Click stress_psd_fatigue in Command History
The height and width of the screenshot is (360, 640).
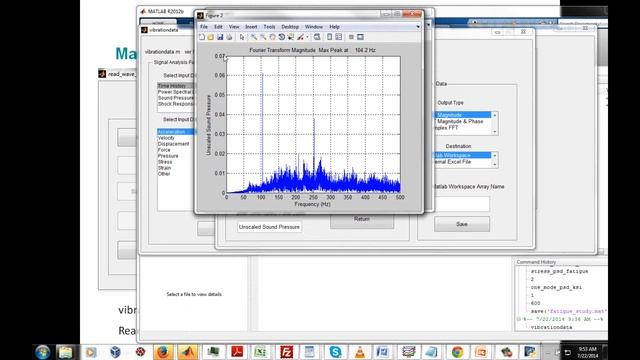pyautogui.click(x=560, y=271)
